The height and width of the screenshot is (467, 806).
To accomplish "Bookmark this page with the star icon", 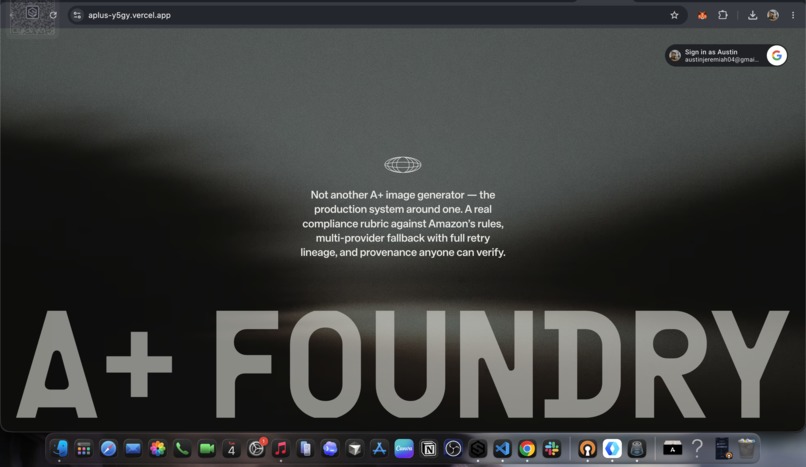I will [x=674, y=15].
